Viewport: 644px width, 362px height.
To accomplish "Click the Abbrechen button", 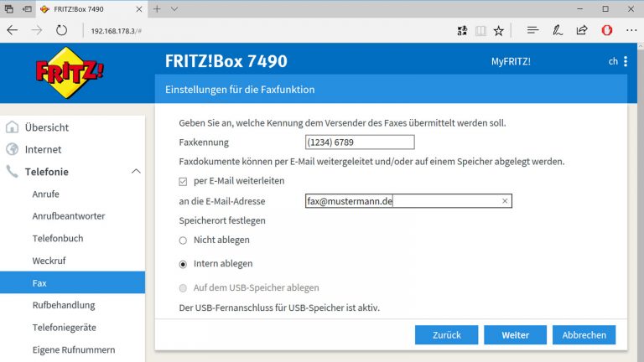I will [x=584, y=334].
